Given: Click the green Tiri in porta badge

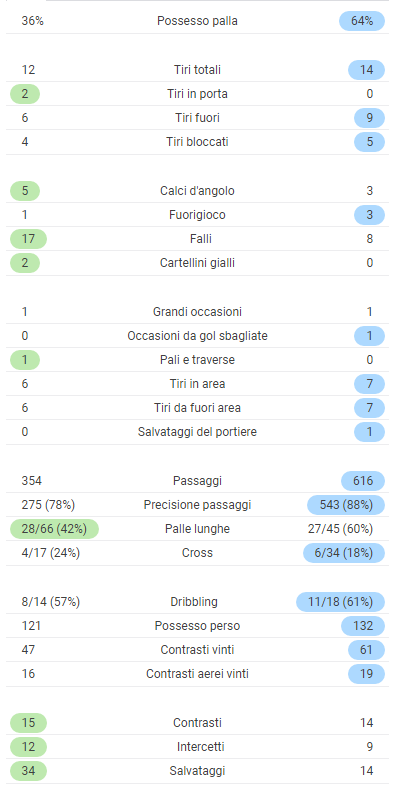Looking at the screenshot, I should pyautogui.click(x=25, y=94).
